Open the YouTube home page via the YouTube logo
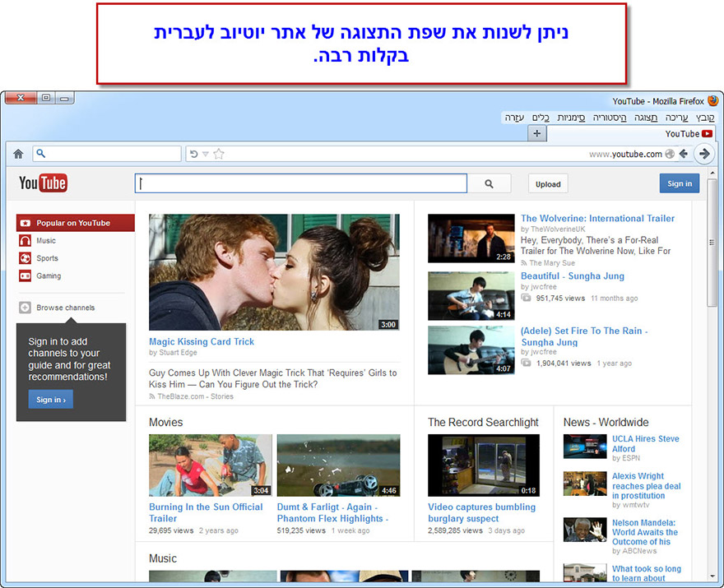 (42, 183)
